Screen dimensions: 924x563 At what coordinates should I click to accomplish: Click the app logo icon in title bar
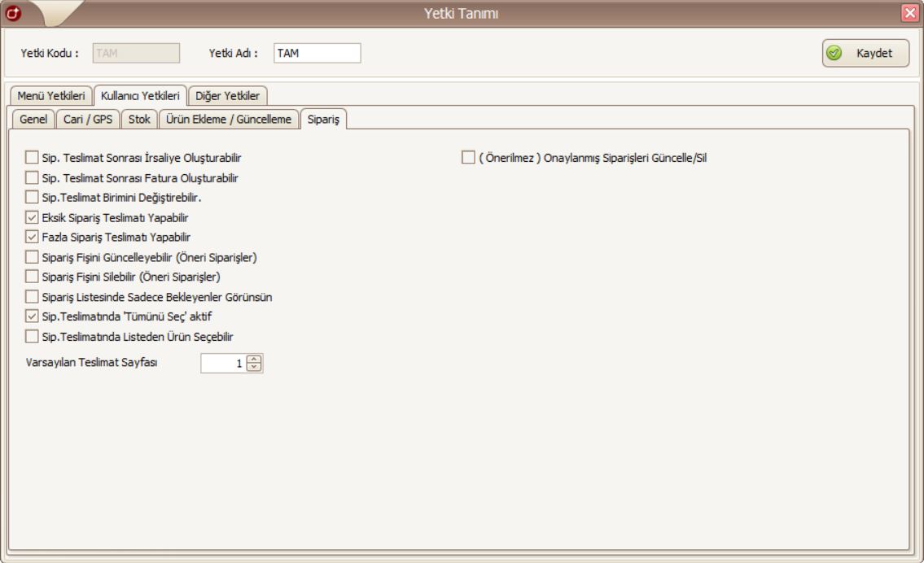point(12,12)
